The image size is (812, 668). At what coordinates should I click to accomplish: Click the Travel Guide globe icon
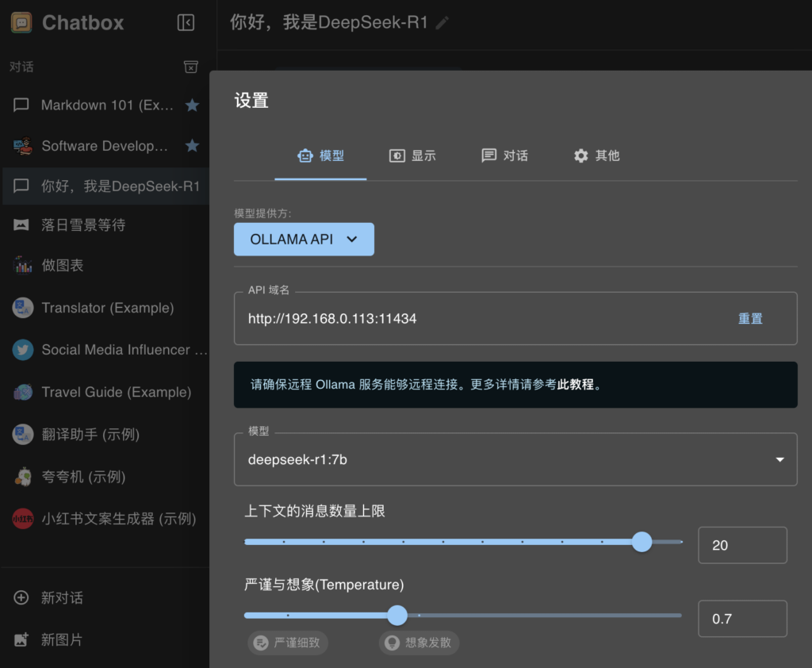click(x=23, y=392)
